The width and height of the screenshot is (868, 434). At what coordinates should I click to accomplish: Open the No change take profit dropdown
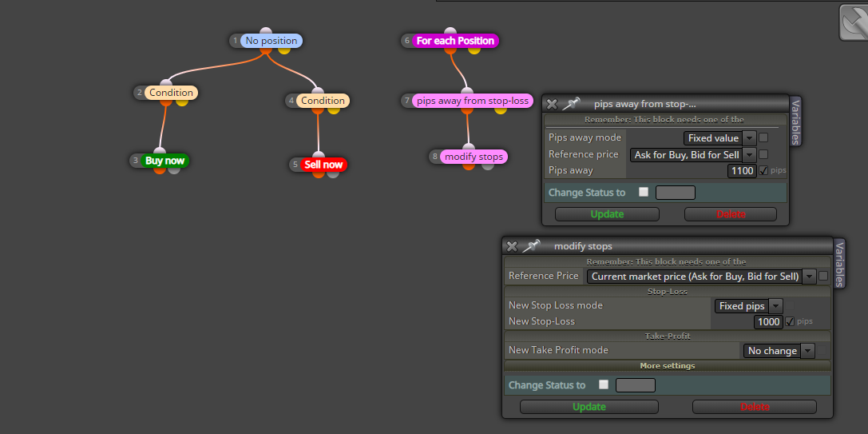(779, 351)
